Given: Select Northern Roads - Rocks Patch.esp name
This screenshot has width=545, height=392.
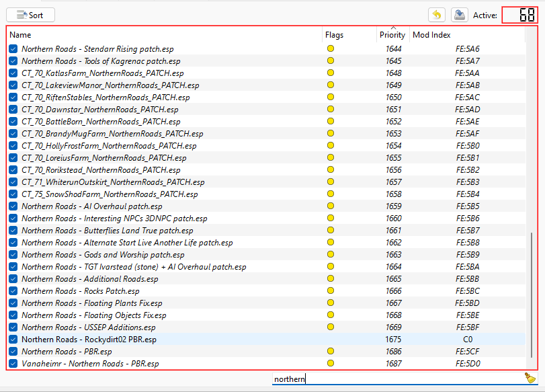Looking at the screenshot, I should pyautogui.click(x=80, y=290).
